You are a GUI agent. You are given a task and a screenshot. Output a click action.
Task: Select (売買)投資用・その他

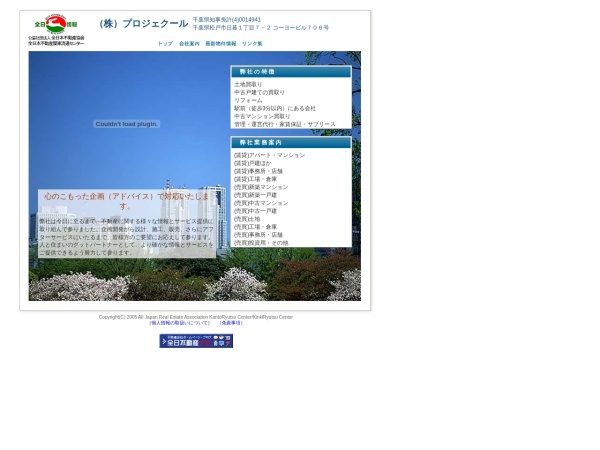coord(261,243)
